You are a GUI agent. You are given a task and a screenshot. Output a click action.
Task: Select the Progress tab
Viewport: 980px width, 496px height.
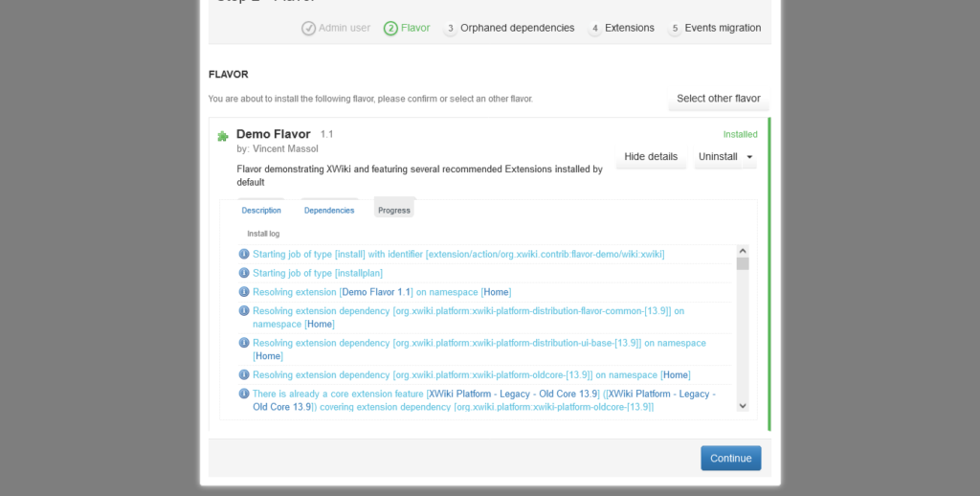tap(393, 211)
